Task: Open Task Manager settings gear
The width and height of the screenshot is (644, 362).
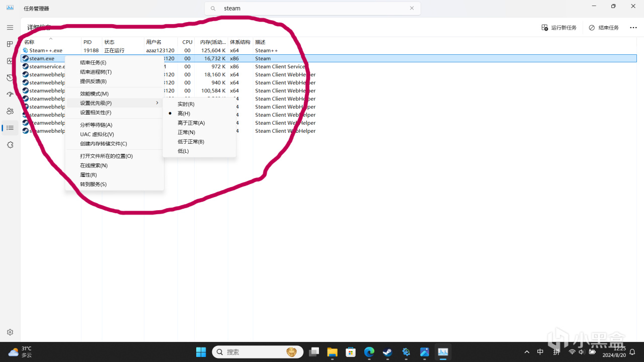Action: pos(10,332)
